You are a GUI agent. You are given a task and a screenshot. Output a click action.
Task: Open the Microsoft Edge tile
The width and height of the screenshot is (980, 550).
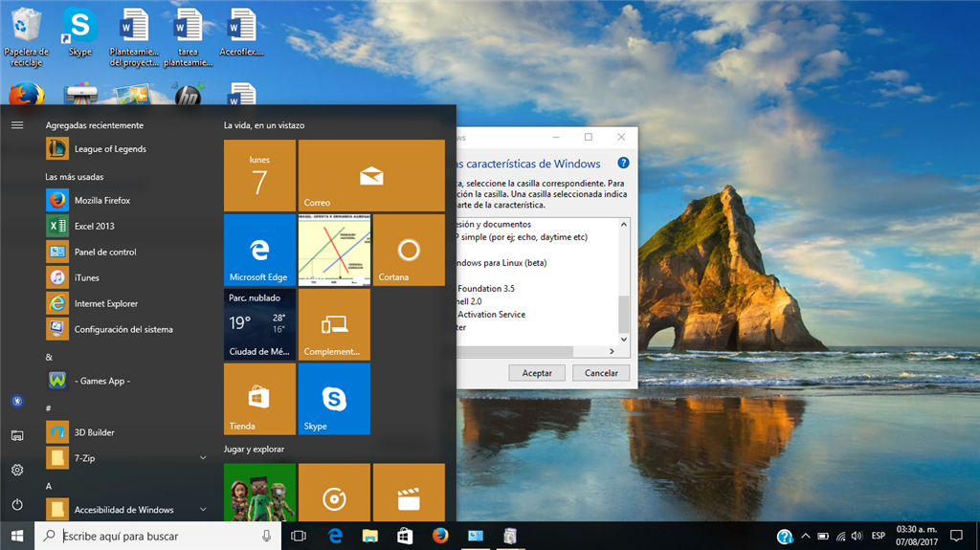click(x=259, y=250)
